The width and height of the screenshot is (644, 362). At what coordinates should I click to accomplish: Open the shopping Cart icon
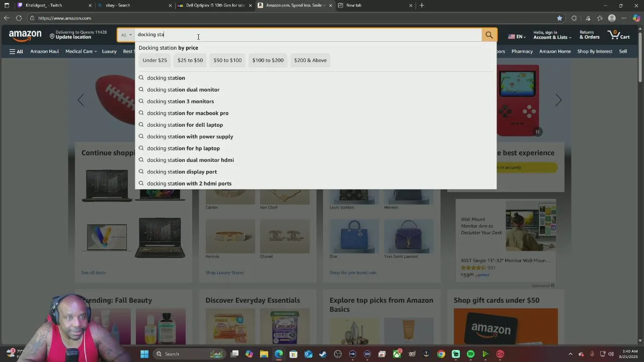pyautogui.click(x=619, y=35)
